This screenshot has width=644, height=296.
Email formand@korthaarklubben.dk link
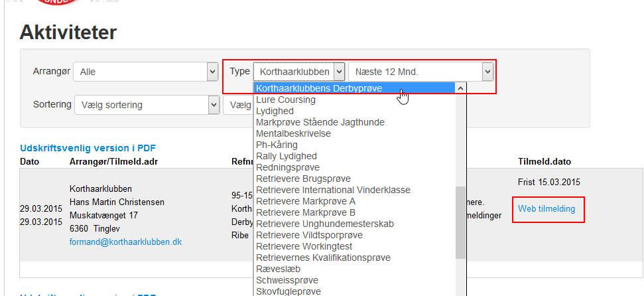coord(125,242)
